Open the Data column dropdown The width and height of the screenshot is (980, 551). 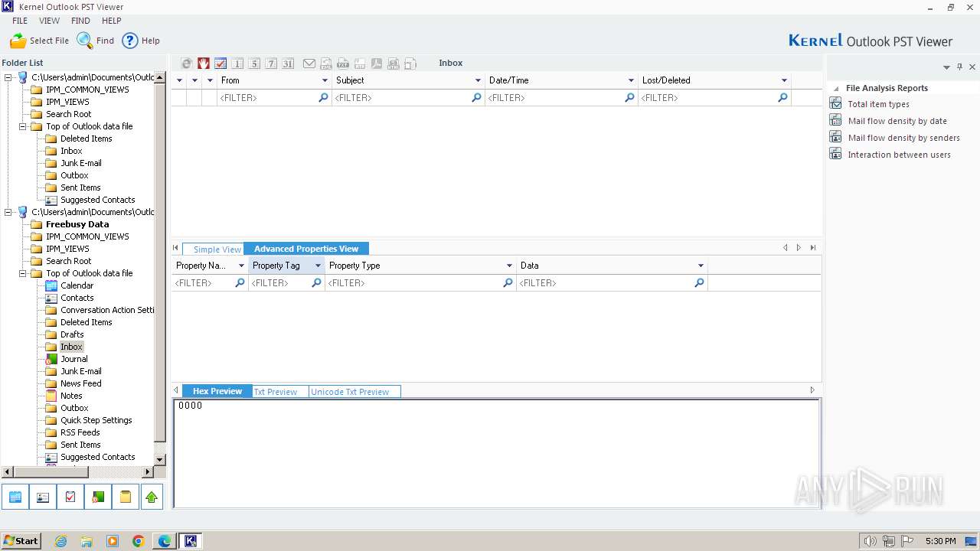point(701,266)
